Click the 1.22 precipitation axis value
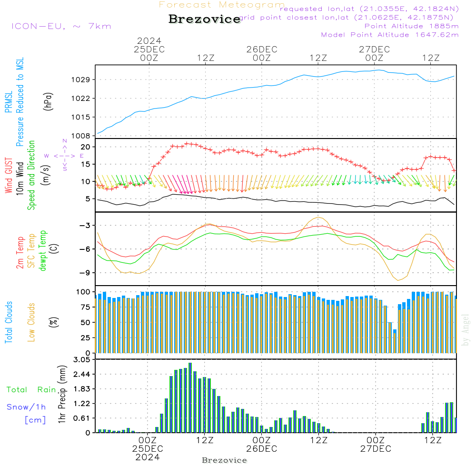The width and height of the screenshot is (476, 476). pyautogui.click(x=82, y=404)
